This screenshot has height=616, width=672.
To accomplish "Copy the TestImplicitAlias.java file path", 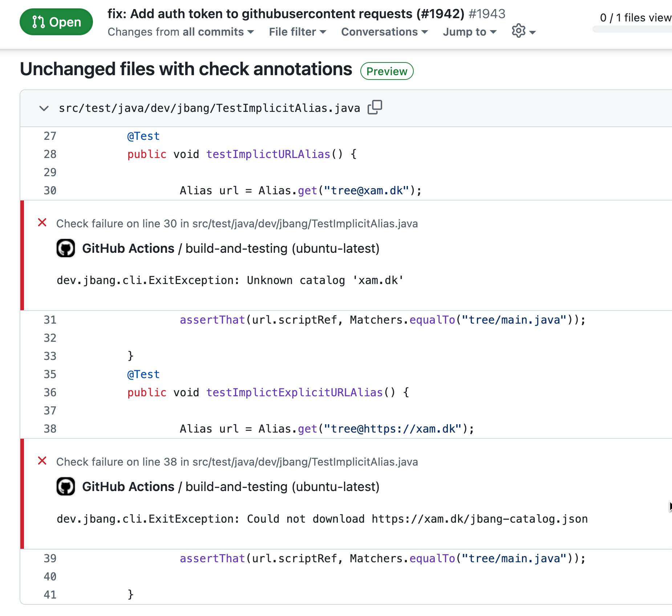I will (x=375, y=108).
